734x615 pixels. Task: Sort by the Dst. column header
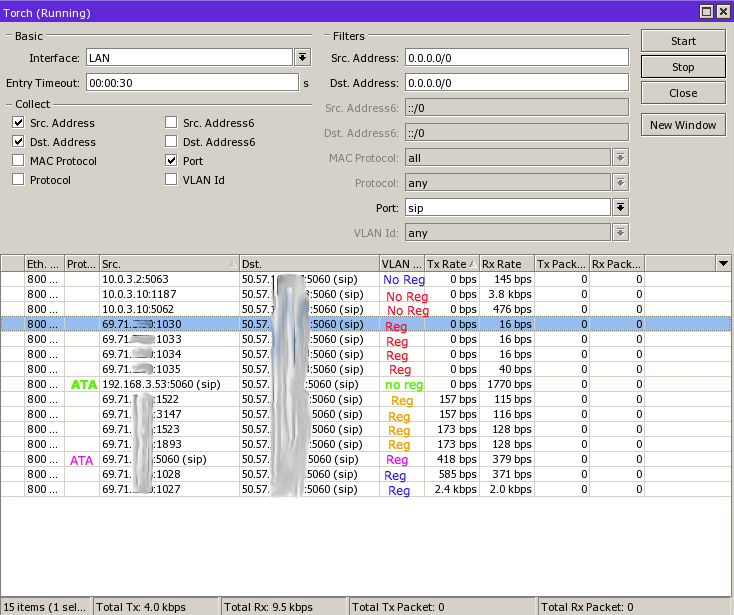pos(309,264)
